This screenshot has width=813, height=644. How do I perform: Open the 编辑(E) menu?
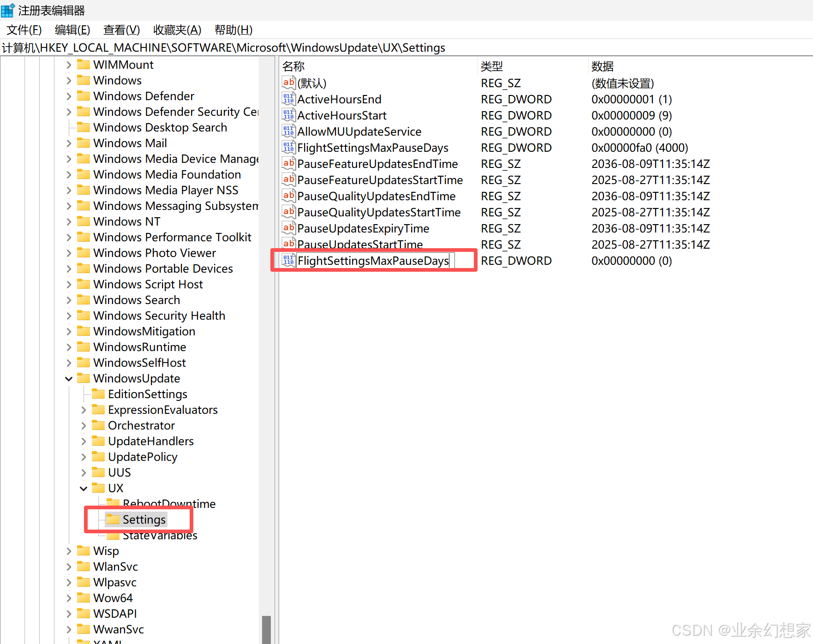click(x=72, y=30)
